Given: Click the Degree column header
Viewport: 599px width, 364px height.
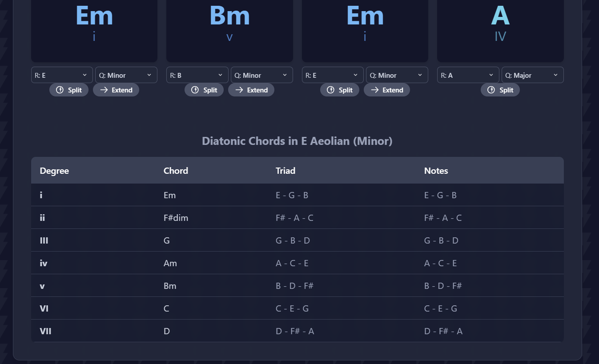Looking at the screenshot, I should [x=54, y=171].
